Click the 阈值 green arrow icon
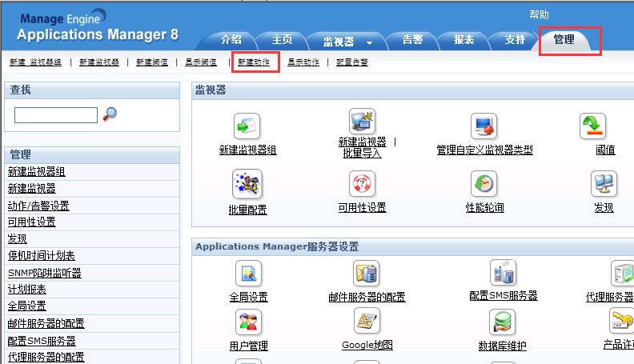This screenshot has height=364, width=634. (592, 126)
